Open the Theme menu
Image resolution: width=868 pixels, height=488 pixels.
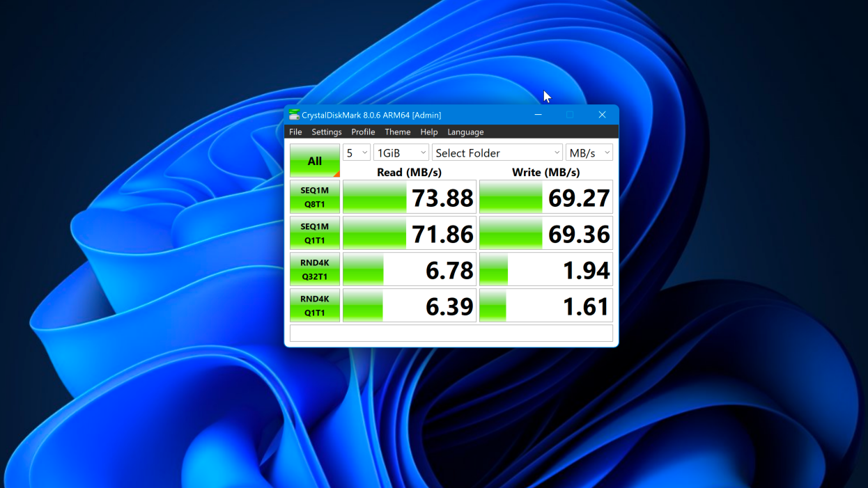click(398, 132)
